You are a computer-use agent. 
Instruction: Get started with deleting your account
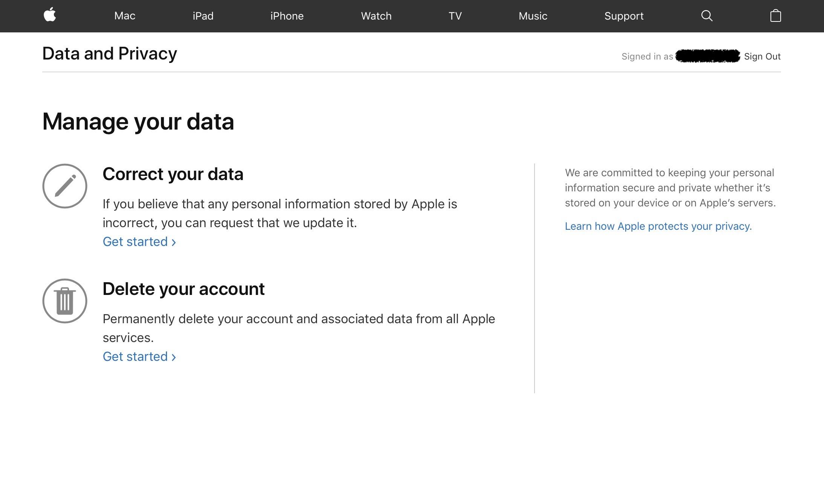click(x=139, y=357)
